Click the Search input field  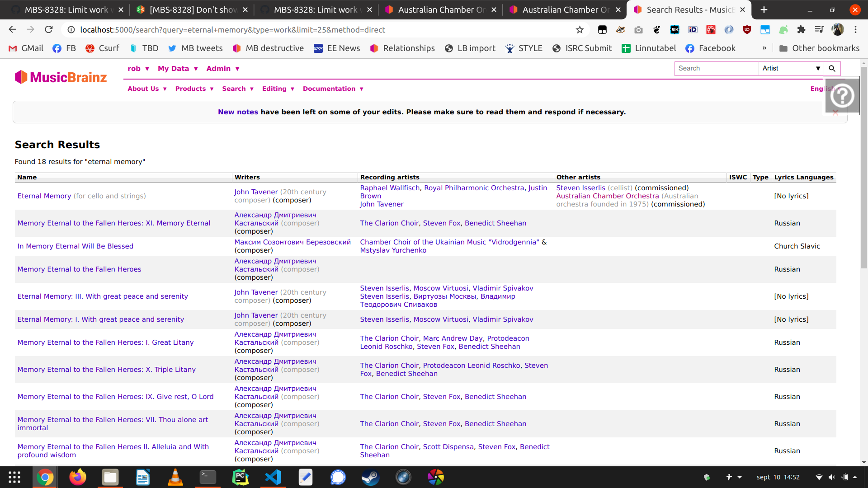point(716,68)
